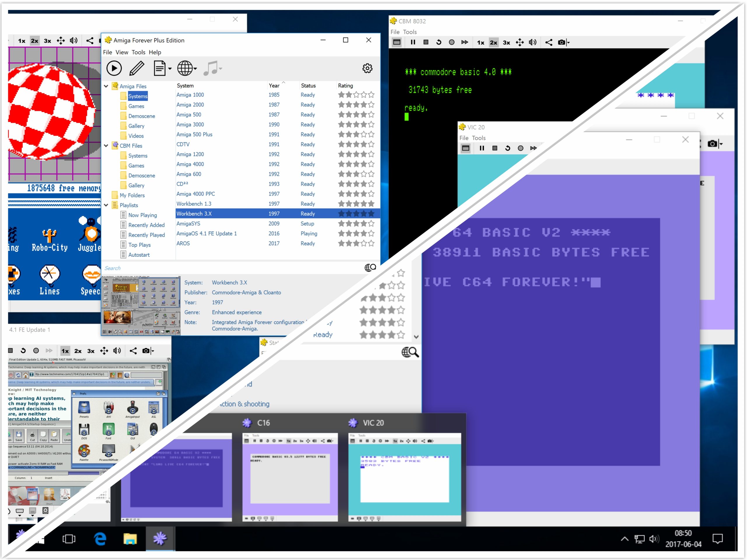Open dropdown arrow next to music note icon
Screen dimensions: 747x560
tap(220, 69)
